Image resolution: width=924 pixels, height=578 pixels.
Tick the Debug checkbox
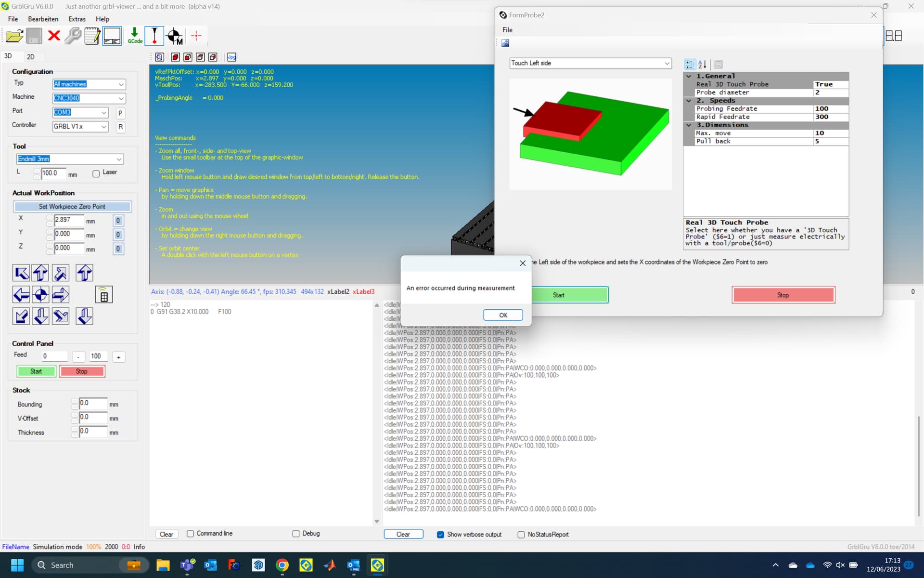point(296,533)
